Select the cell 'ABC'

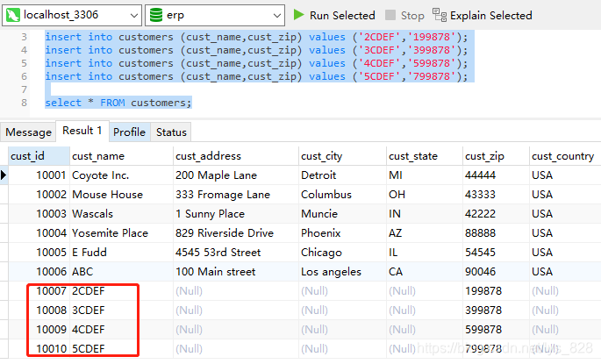coord(121,272)
